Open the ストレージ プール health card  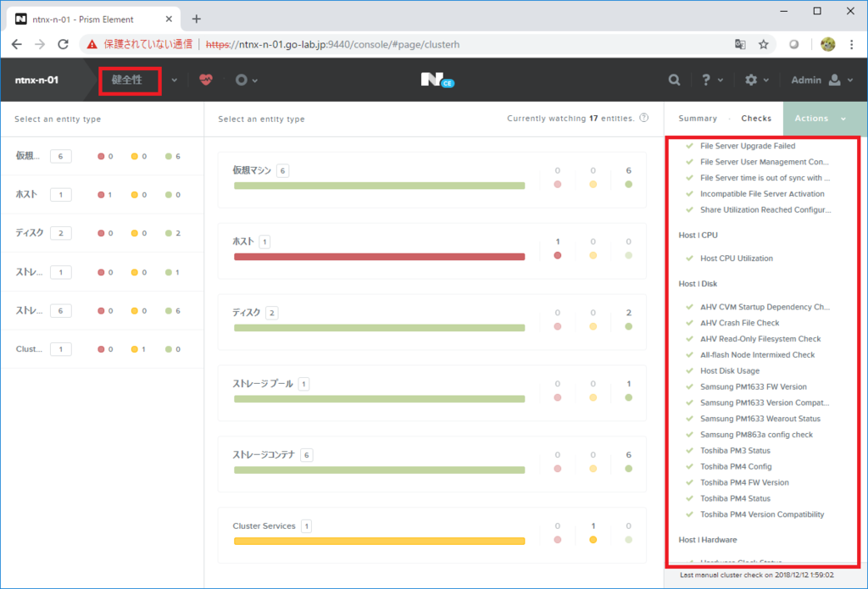pos(431,393)
